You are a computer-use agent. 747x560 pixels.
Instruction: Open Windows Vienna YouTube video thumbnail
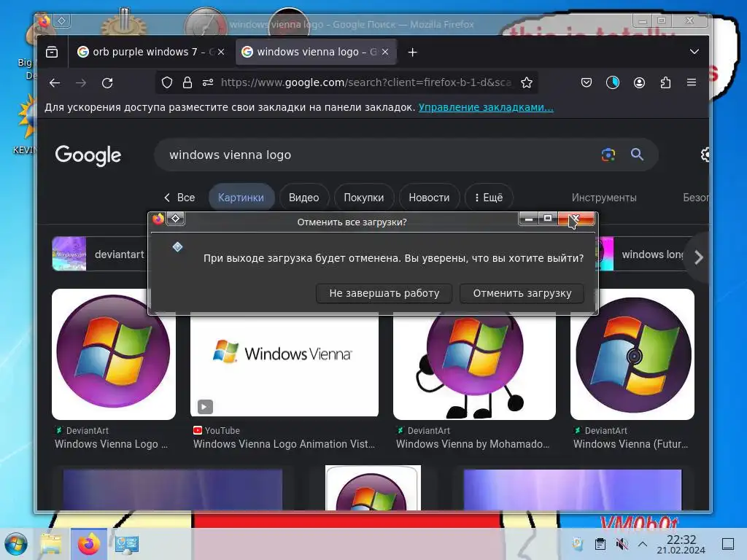pos(285,365)
